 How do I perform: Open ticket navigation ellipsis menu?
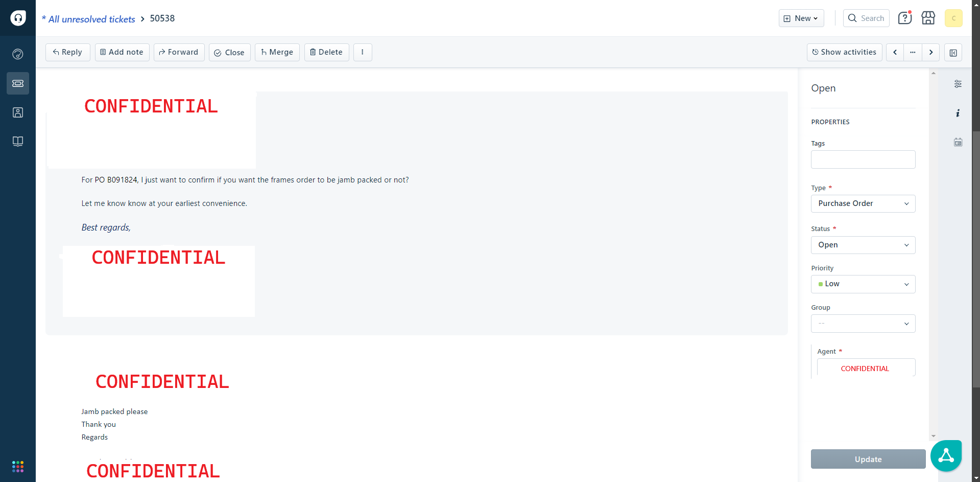point(913,52)
